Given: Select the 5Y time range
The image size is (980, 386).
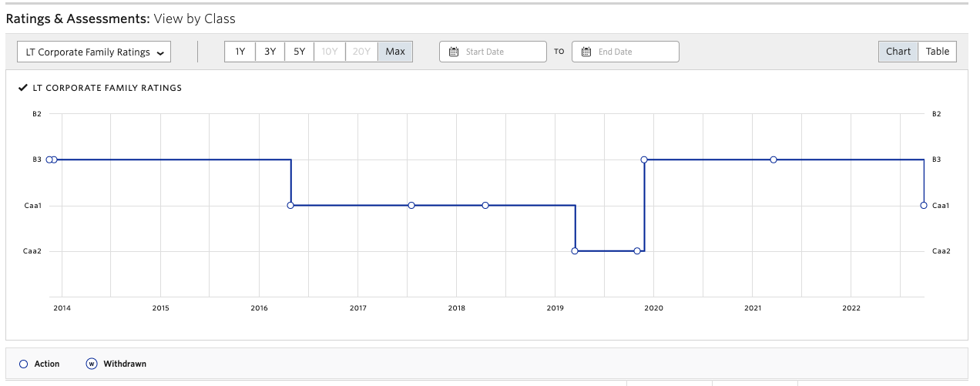Looking at the screenshot, I should 300,52.
